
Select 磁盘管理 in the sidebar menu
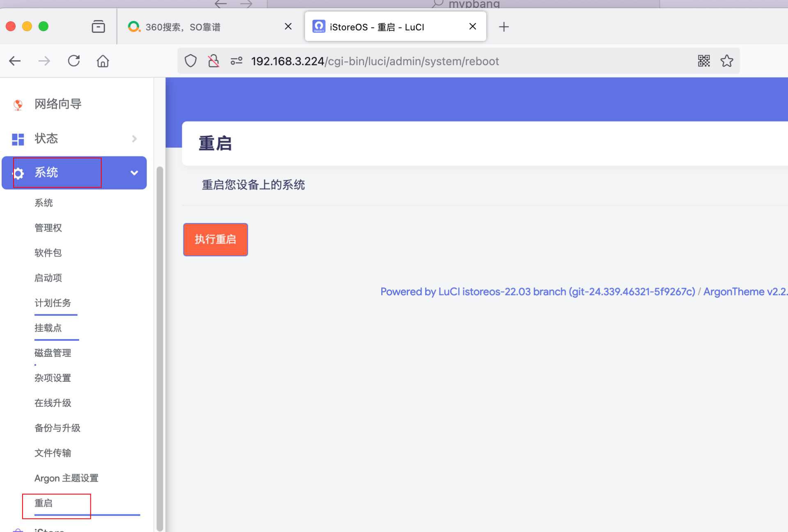coord(53,353)
